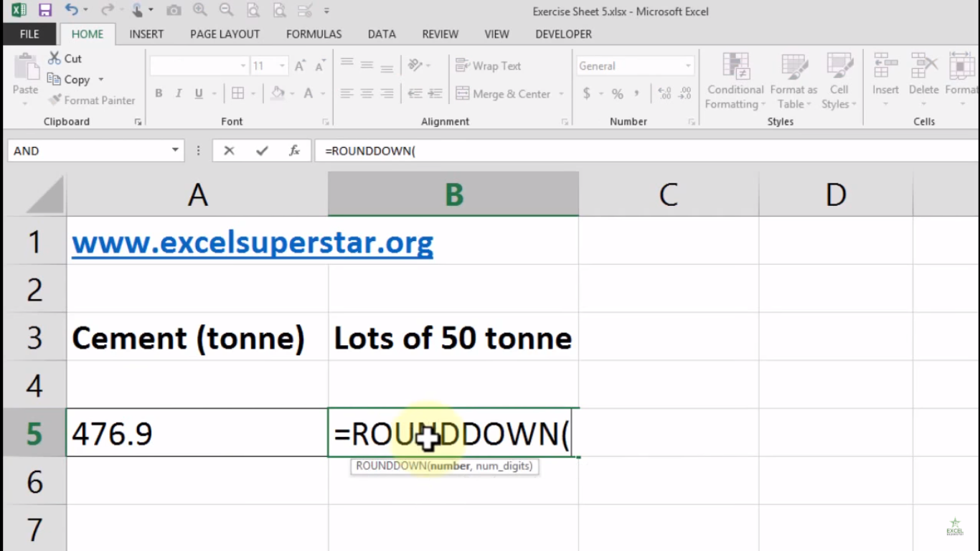Viewport: 980px width, 551px height.
Task: Click the Orientation angled text icon
Action: point(415,65)
